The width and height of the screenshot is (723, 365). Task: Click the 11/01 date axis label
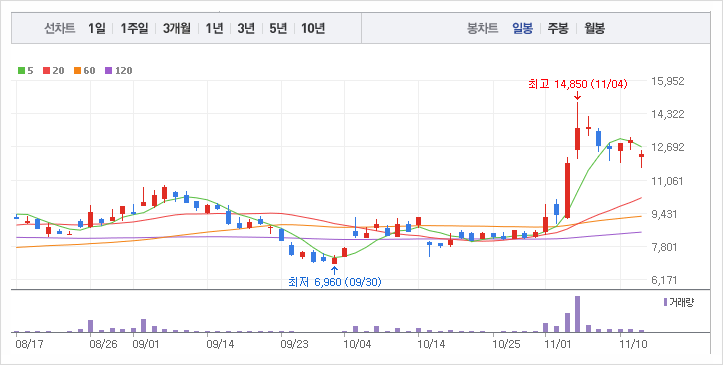(558, 344)
